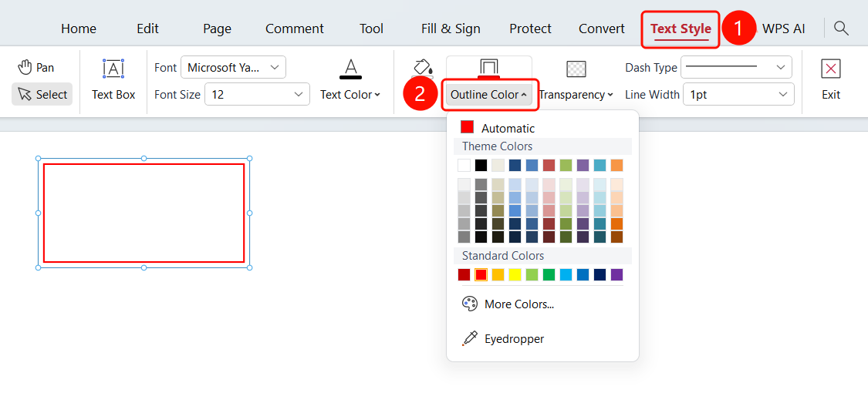Screen dimensions: 868x393
Task: Open the Line Width dropdown
Action: click(738, 95)
